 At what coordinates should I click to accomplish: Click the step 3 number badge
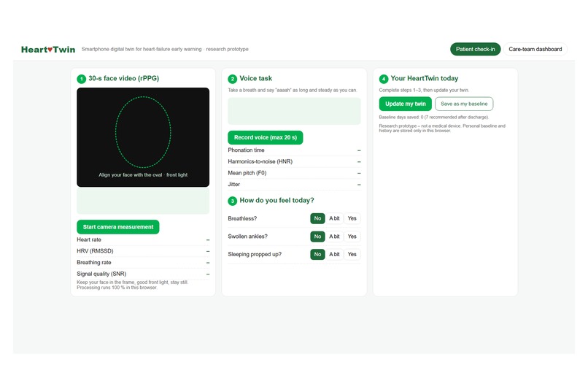coord(233,201)
